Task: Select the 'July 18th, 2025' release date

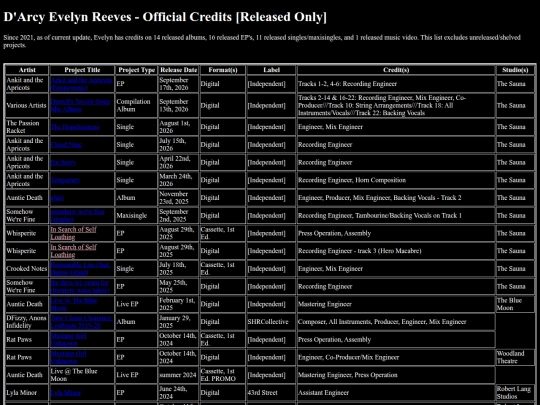Action: click(x=178, y=269)
